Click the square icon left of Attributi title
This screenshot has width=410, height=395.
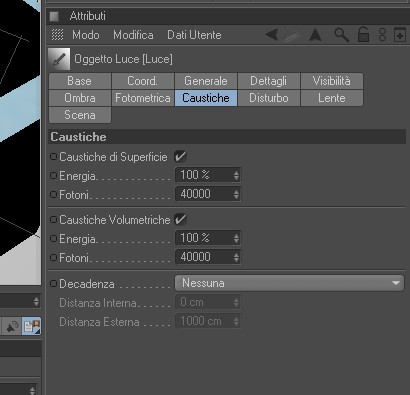point(54,16)
